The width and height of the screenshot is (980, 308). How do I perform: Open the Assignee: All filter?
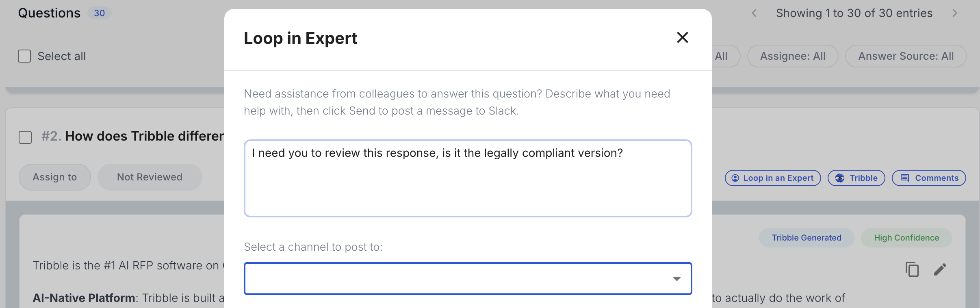click(x=792, y=56)
